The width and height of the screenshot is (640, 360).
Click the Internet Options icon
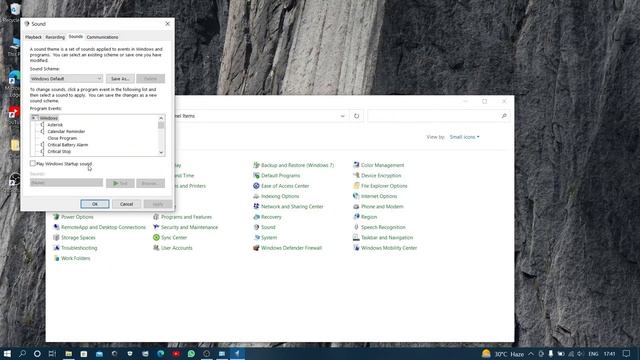pyautogui.click(x=356, y=196)
